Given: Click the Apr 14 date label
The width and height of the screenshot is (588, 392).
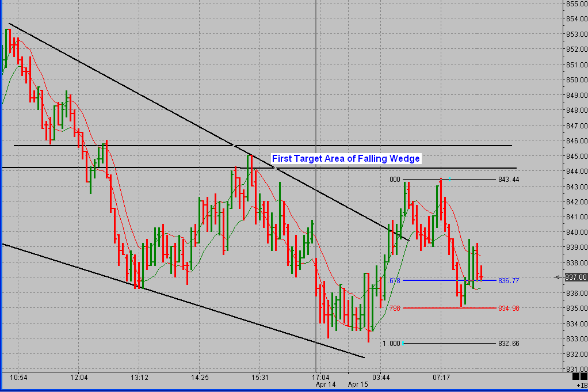Looking at the screenshot, I should click(326, 385).
